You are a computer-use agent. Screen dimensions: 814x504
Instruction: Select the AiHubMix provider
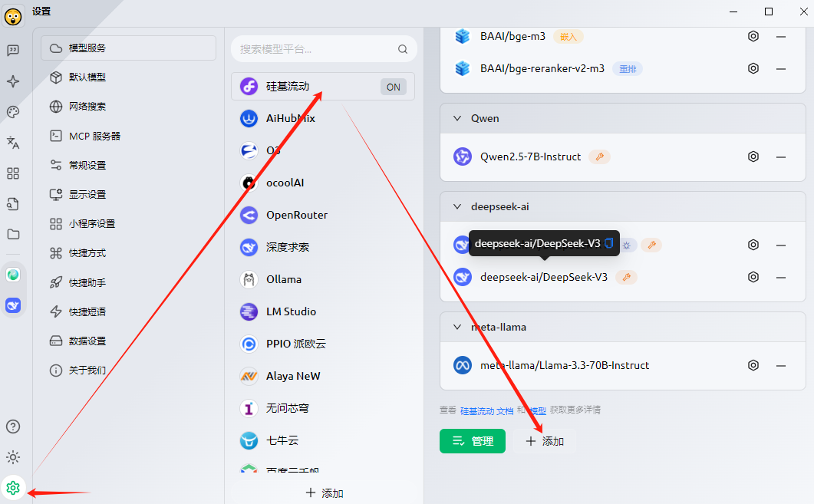coord(323,118)
